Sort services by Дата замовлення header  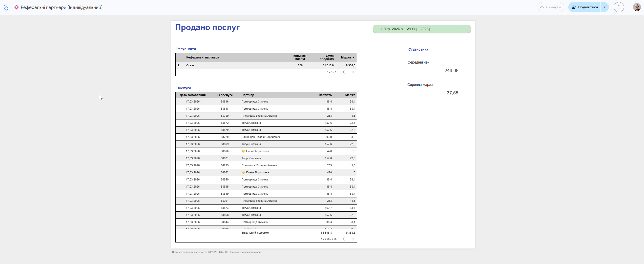click(x=192, y=95)
